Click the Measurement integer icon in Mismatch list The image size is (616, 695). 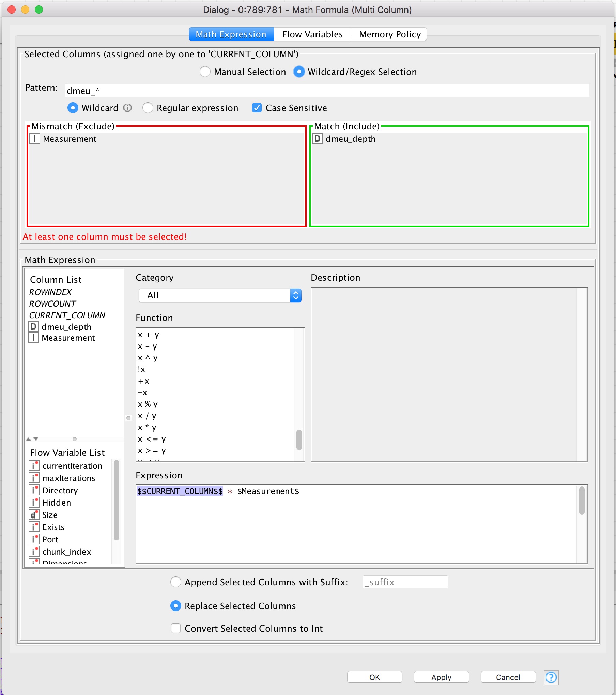pyautogui.click(x=35, y=139)
